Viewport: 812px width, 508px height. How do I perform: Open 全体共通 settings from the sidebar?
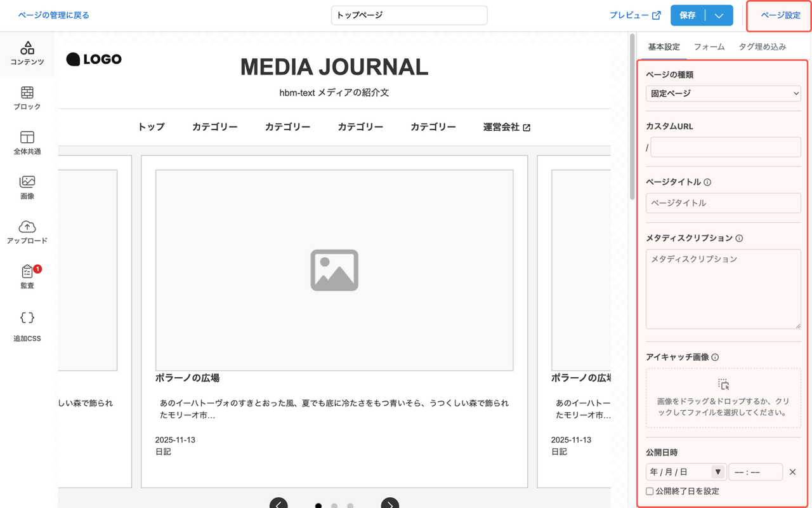(27, 143)
